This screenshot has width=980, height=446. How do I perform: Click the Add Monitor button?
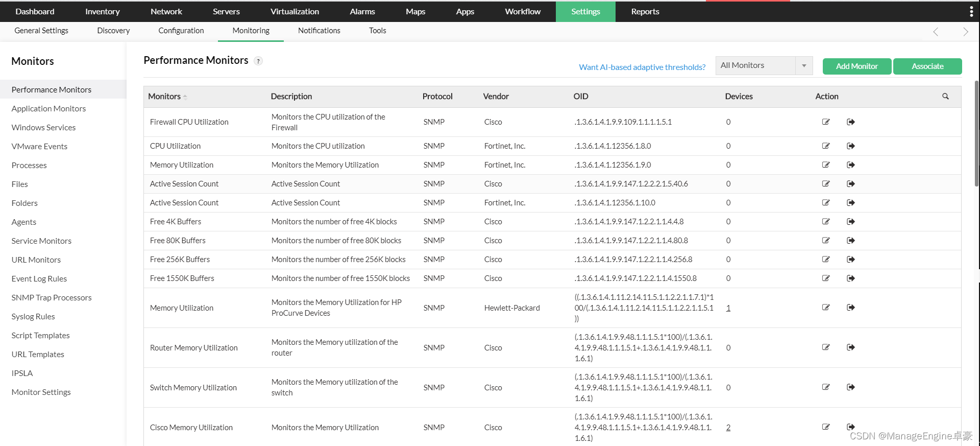click(857, 66)
